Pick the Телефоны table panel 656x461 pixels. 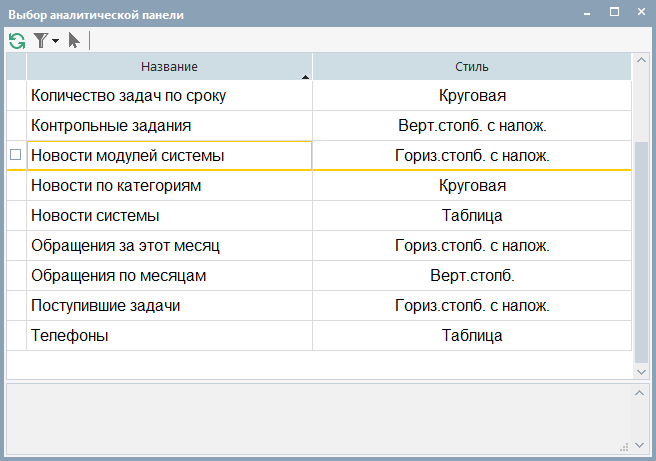click(318, 336)
